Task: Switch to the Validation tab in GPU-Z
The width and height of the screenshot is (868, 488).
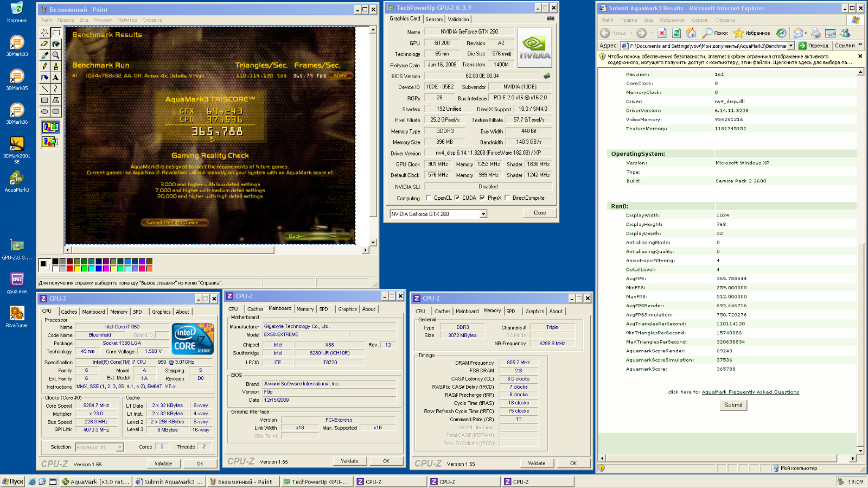Action: pyautogui.click(x=458, y=19)
